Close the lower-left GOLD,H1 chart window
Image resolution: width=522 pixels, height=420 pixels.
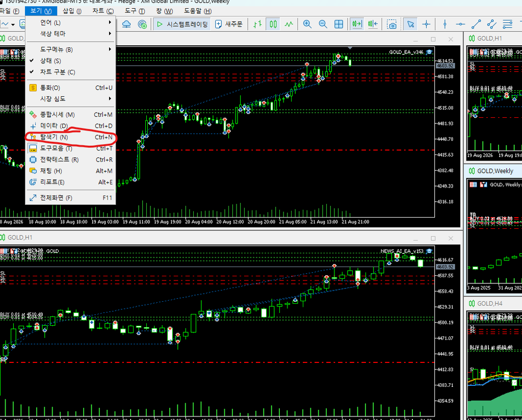point(451,238)
